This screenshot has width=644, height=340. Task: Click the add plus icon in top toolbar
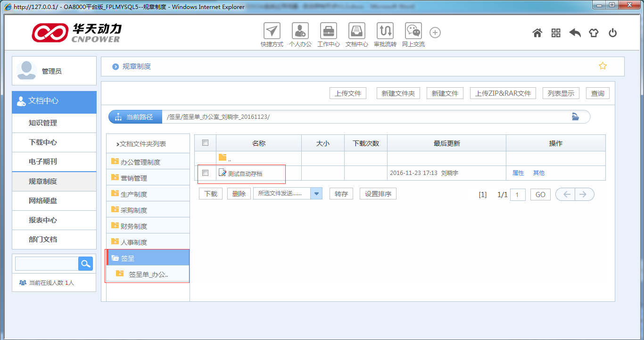point(435,33)
